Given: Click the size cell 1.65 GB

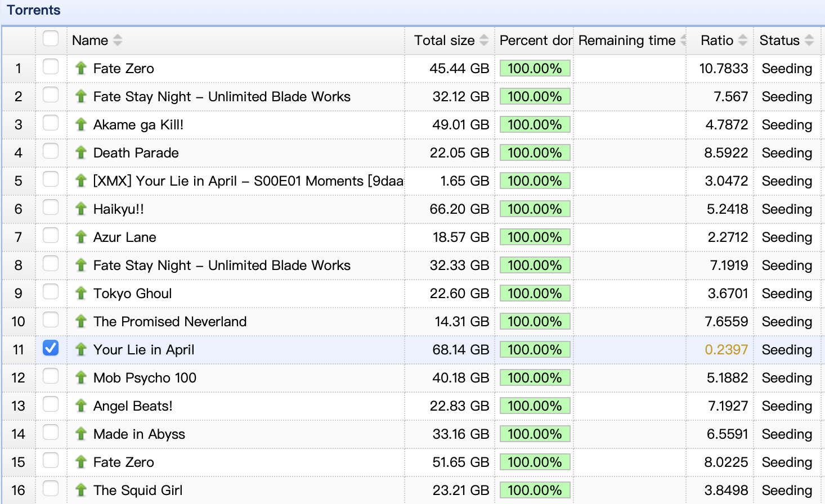Looking at the screenshot, I should tap(464, 181).
